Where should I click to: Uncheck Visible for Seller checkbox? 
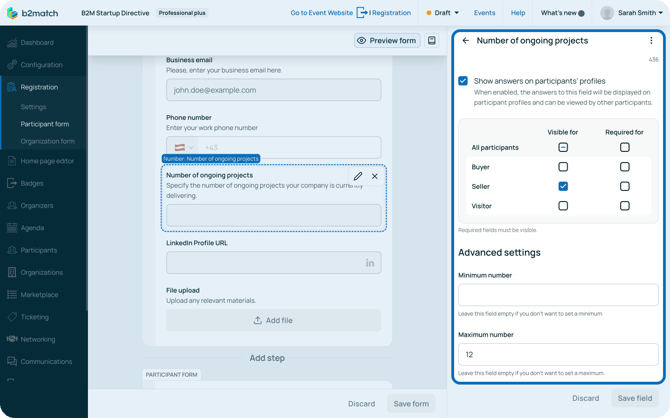tap(563, 186)
